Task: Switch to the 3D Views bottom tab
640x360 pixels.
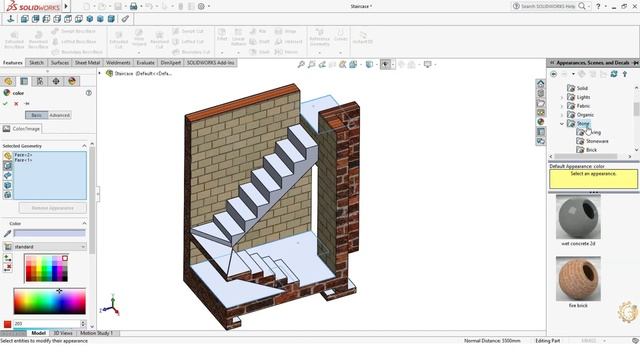Action: (63, 333)
